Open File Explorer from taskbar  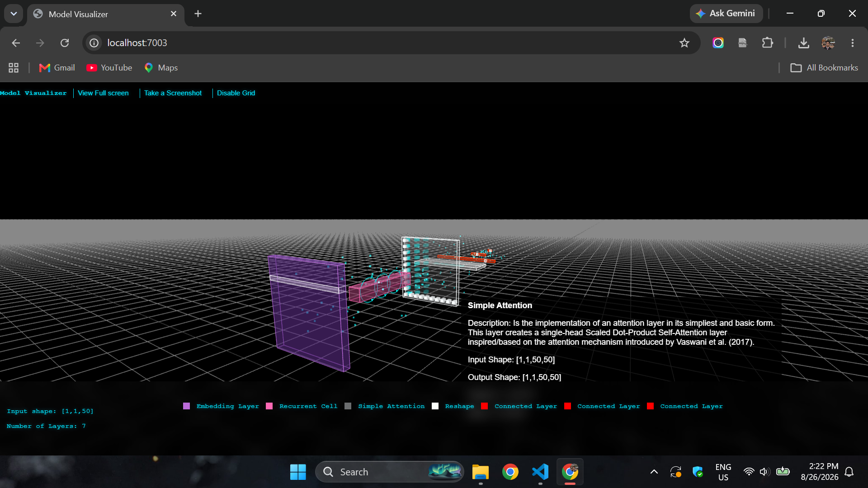[481, 472]
